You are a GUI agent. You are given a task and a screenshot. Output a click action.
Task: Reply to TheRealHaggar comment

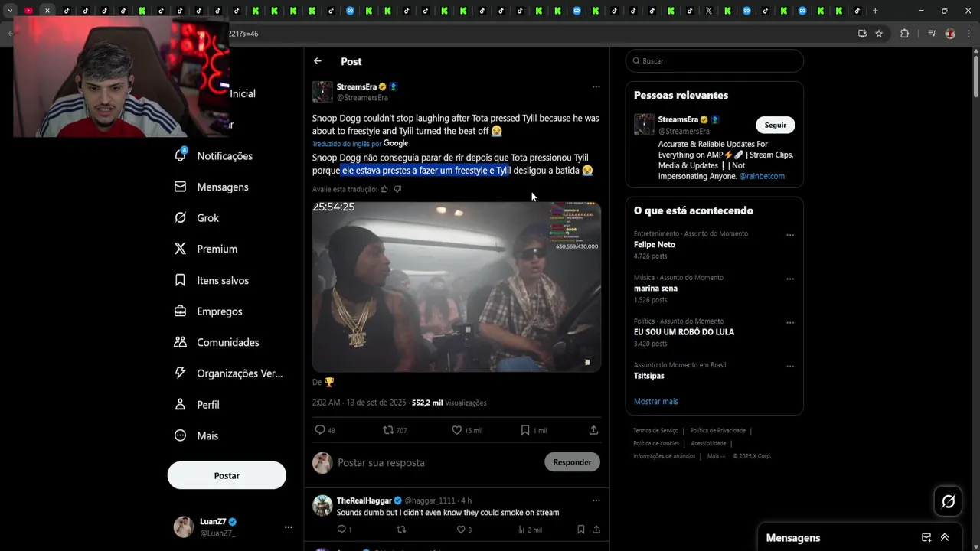point(341,530)
